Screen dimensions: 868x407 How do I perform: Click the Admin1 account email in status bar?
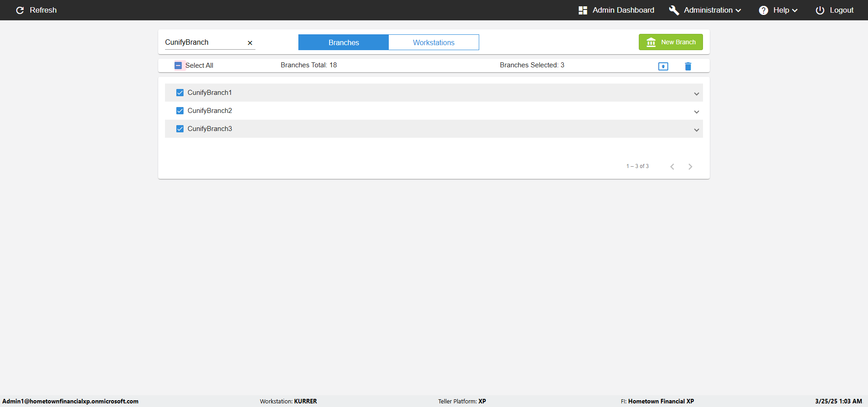[x=71, y=401]
